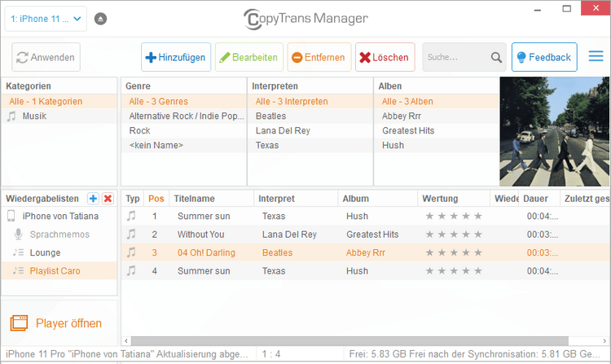This screenshot has height=364, width=611.
Task: Select Alle - 3 Genres
Action: point(183,101)
